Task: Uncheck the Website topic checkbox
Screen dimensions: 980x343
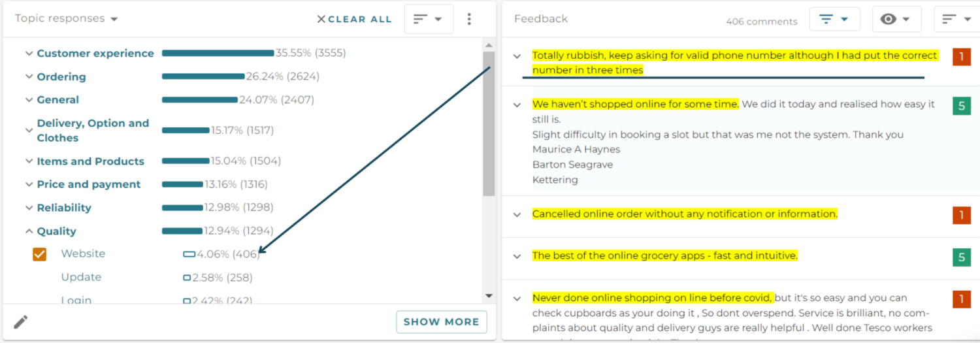Action: point(40,254)
